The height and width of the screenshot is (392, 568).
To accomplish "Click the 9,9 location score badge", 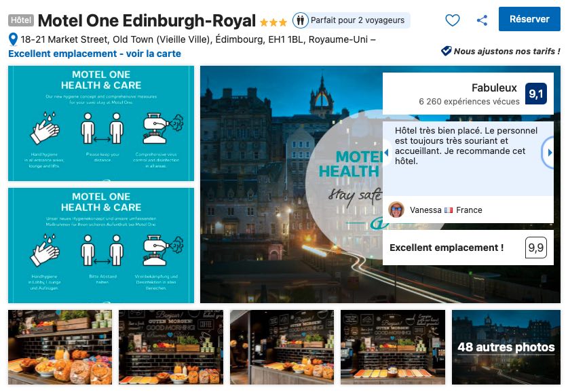I will pos(535,248).
